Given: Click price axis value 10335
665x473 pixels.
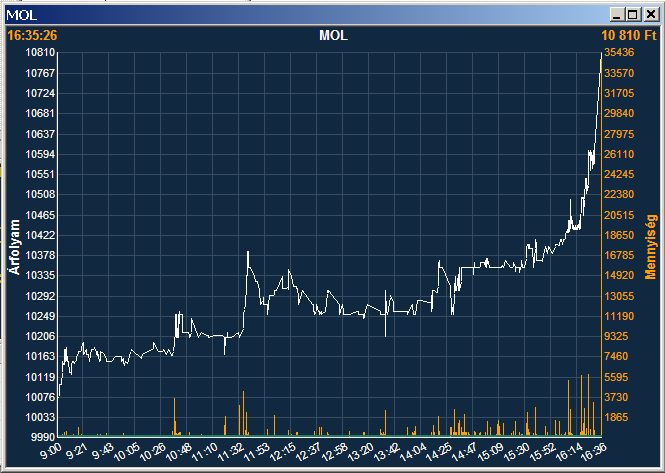Looking at the screenshot, I should point(40,275).
